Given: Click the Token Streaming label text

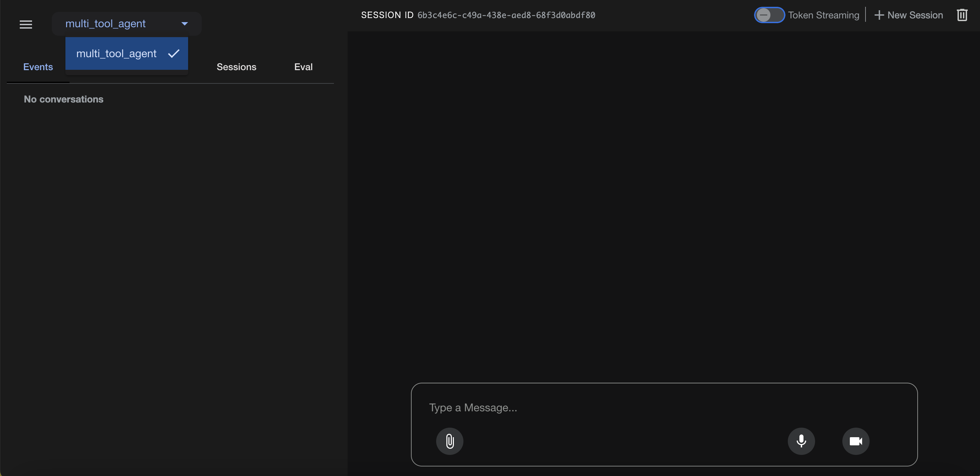Looking at the screenshot, I should click(x=824, y=15).
